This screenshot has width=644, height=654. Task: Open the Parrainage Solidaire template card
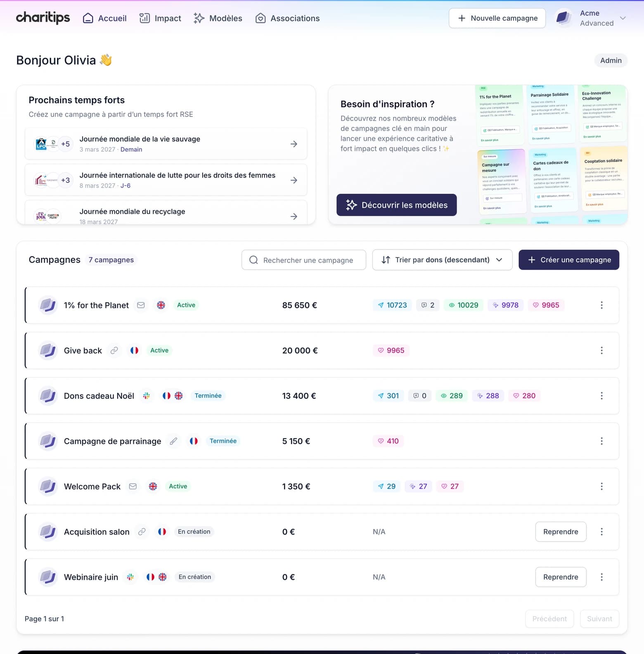coord(551,114)
